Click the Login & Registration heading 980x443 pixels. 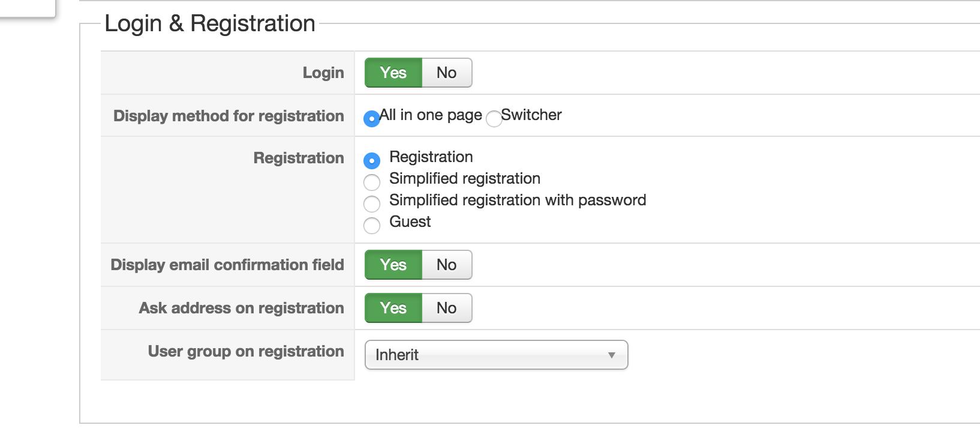(x=210, y=23)
